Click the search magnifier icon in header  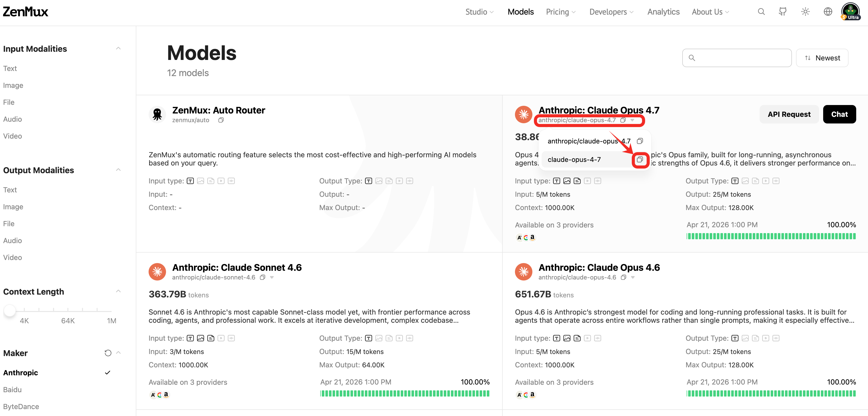tap(761, 12)
